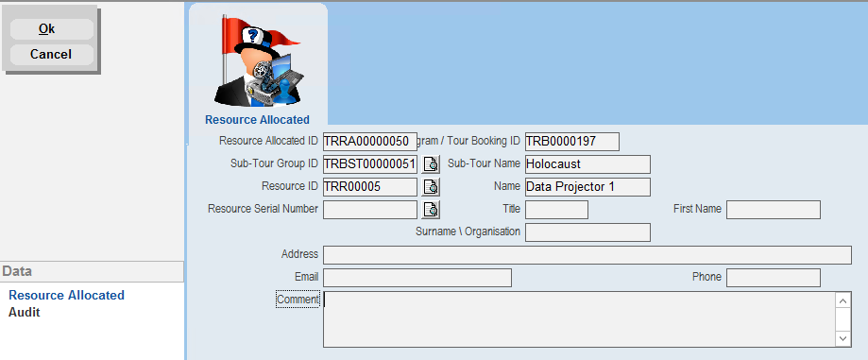Click the Email label
The height and width of the screenshot is (360, 868).
click(x=307, y=276)
